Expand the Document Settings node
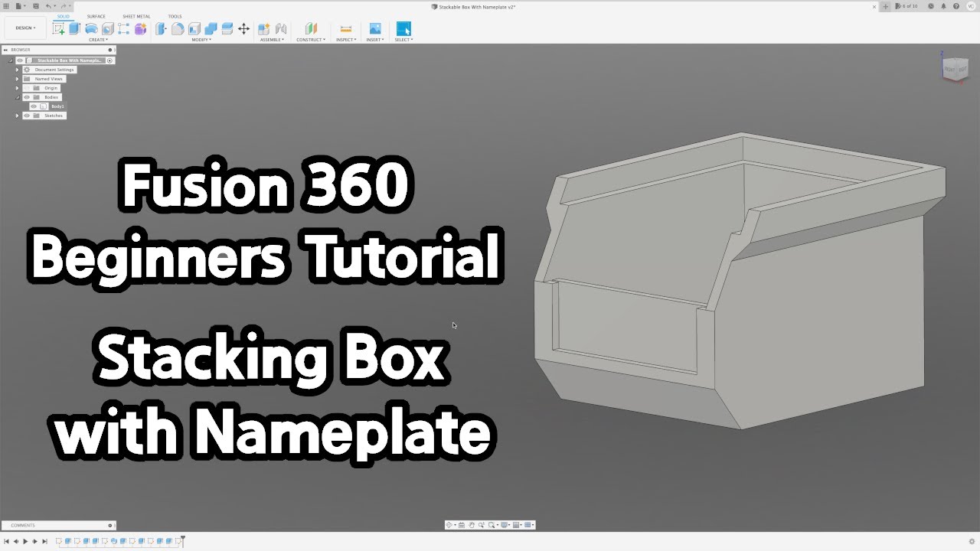 pyautogui.click(x=17, y=70)
